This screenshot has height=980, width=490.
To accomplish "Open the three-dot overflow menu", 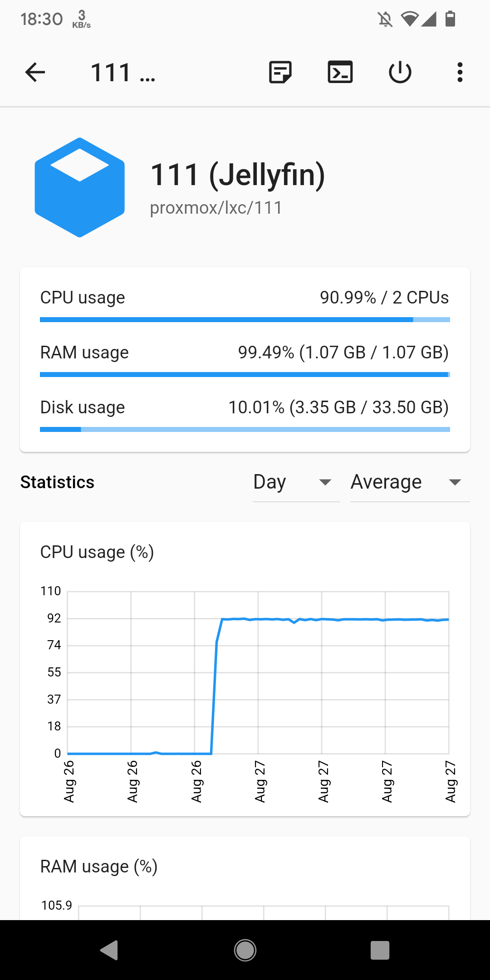I will 460,72.
